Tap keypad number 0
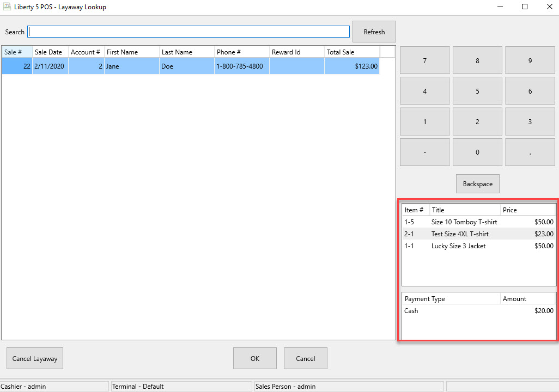The width and height of the screenshot is (559, 392). point(477,152)
